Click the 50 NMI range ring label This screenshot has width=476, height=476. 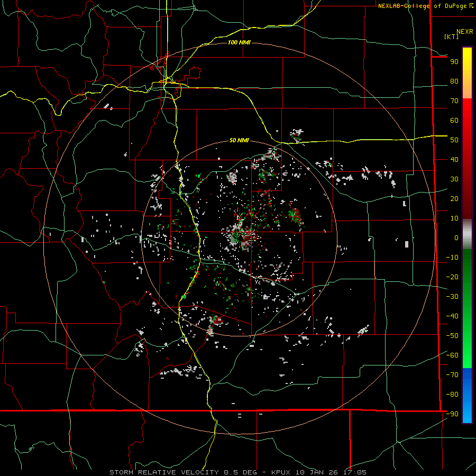coord(239,140)
